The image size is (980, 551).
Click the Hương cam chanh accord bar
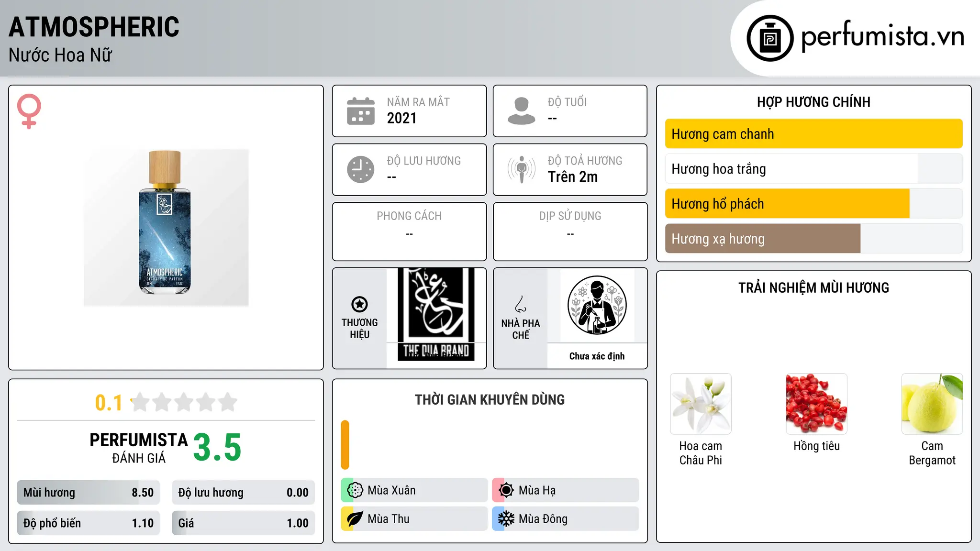(814, 134)
